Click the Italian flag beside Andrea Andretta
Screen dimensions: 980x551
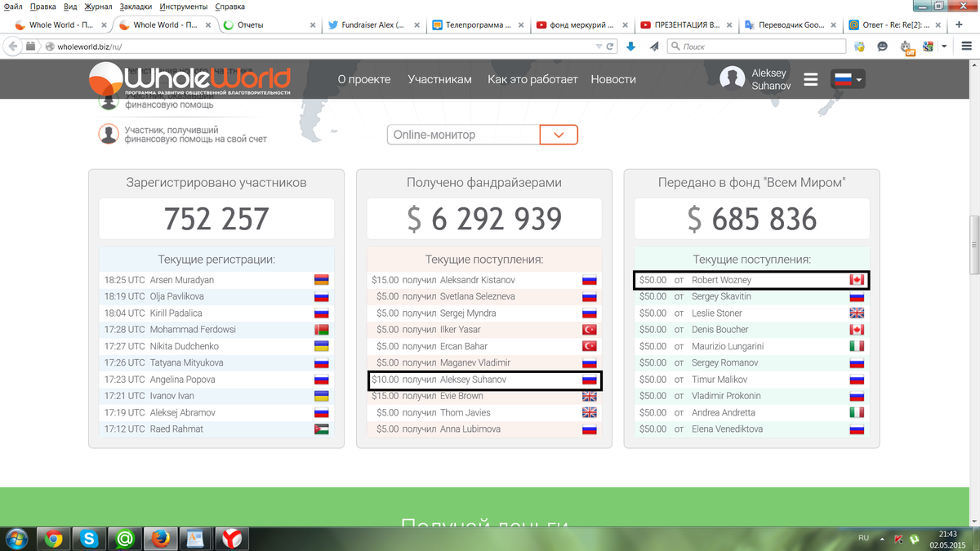[857, 412]
